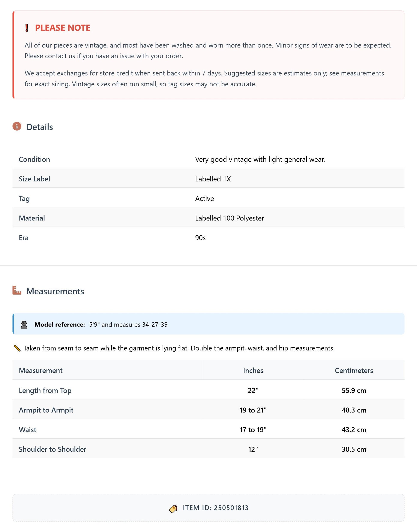The image size is (417, 532).
Task: Click the model person icon
Action: [24, 324]
